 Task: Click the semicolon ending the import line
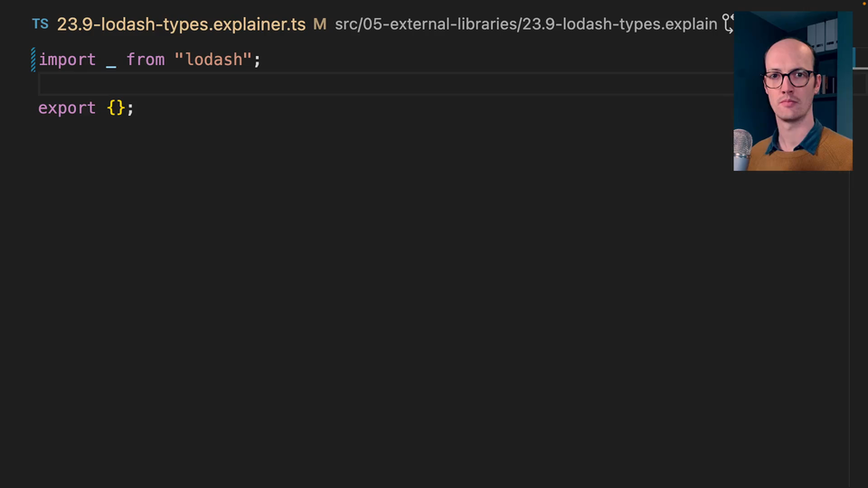pos(257,60)
